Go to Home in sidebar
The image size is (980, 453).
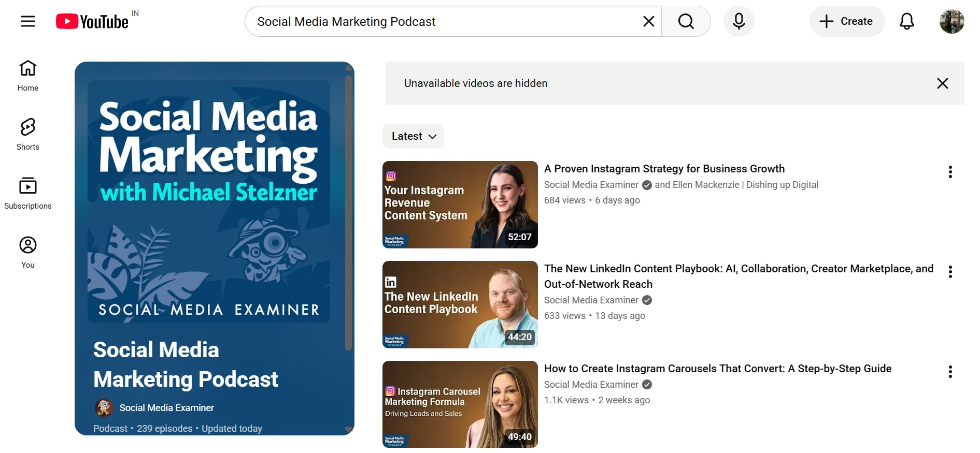pos(28,76)
